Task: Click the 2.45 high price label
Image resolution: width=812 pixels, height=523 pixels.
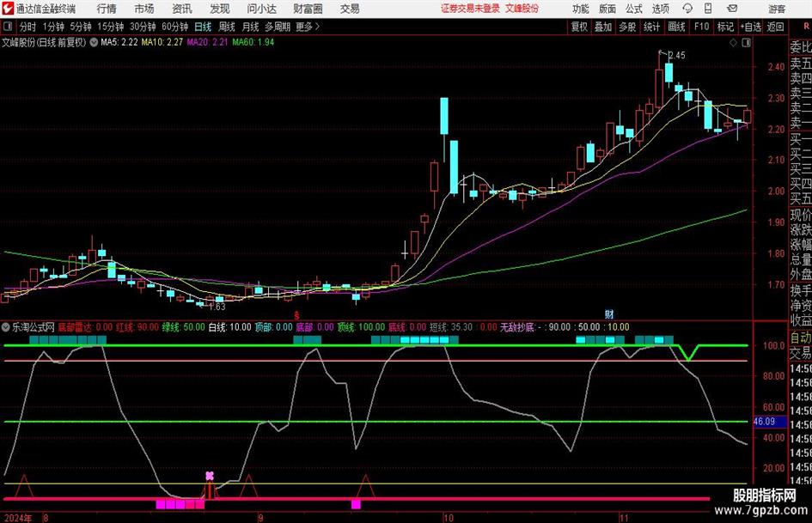Action: (676, 55)
